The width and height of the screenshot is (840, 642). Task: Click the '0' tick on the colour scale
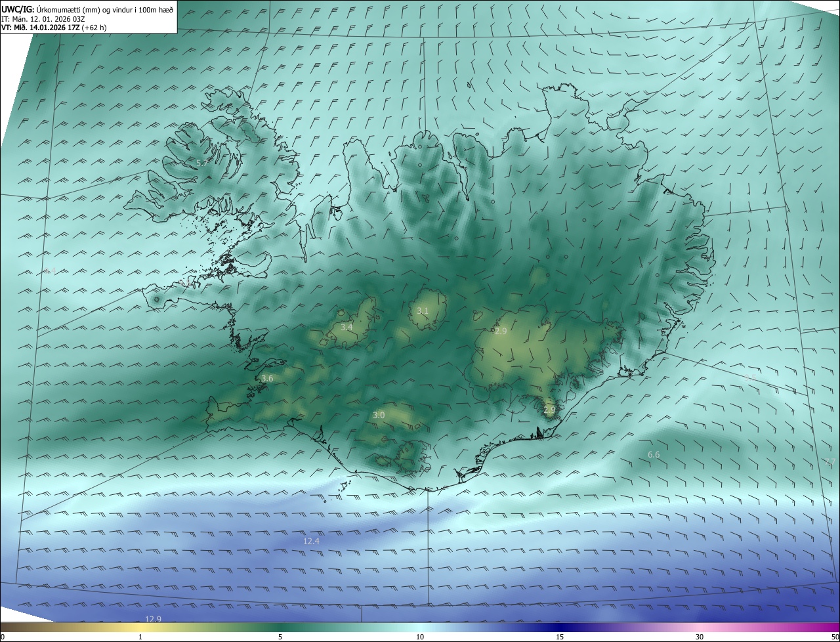point(3,637)
